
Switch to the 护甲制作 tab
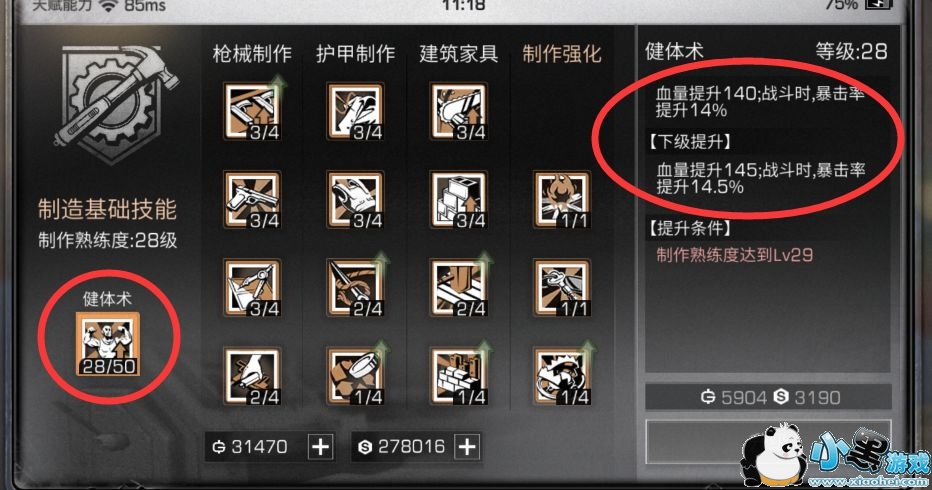tap(355, 54)
